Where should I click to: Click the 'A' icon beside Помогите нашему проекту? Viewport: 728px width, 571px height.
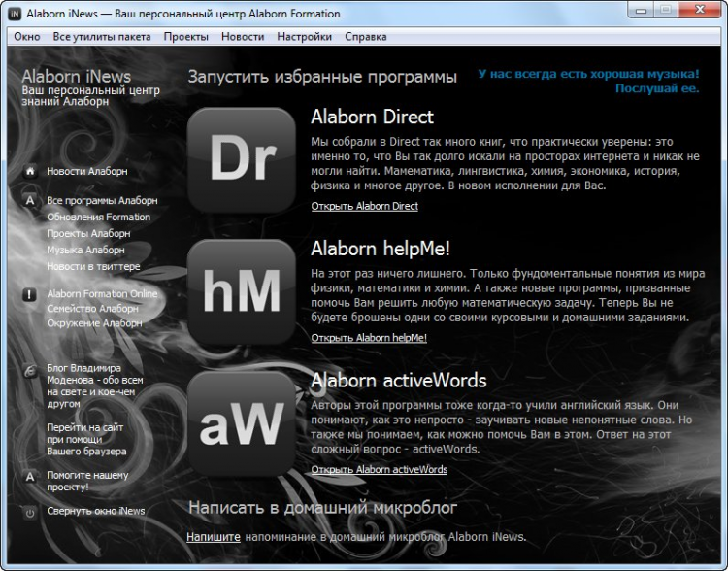(x=30, y=476)
